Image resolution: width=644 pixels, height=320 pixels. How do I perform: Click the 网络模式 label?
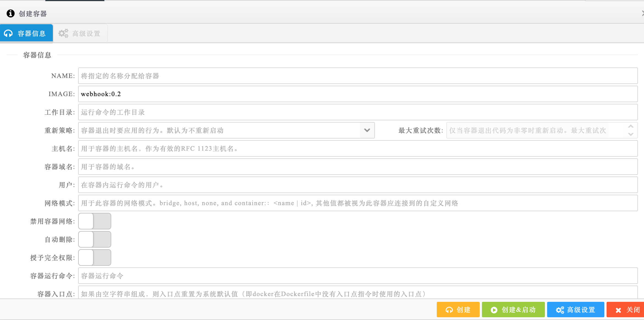[x=60, y=203]
